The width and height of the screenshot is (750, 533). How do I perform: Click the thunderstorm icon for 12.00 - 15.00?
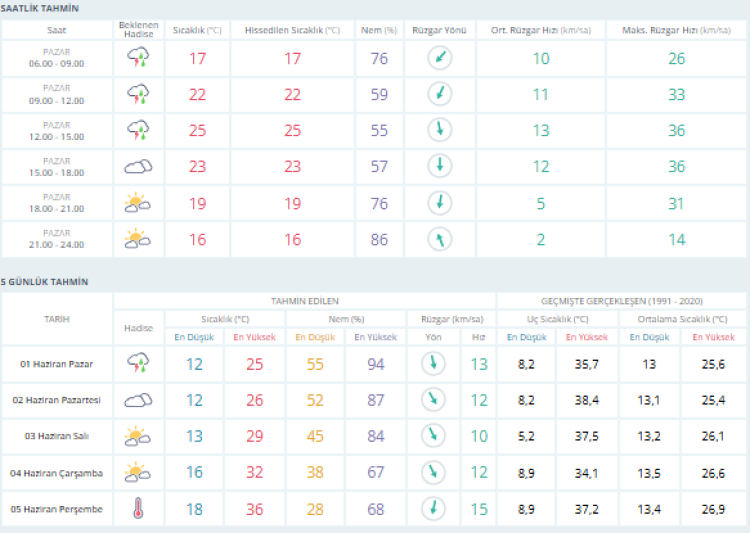pyautogui.click(x=138, y=130)
